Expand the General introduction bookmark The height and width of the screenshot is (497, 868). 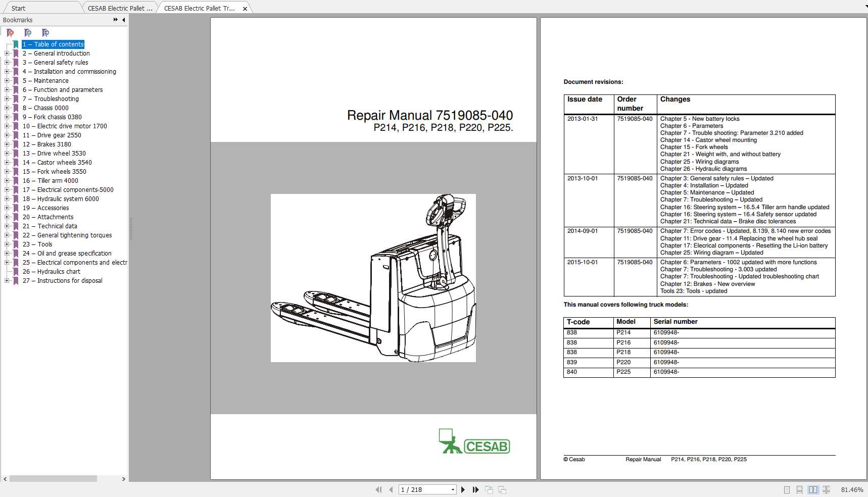7,54
